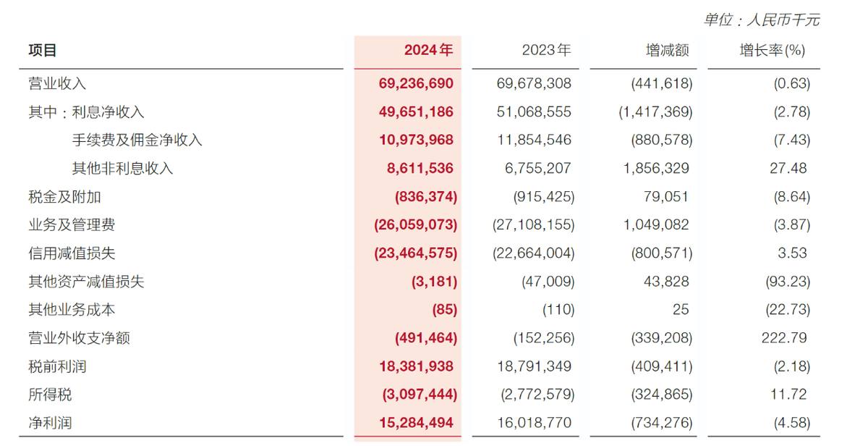Select the 增长率(%) column header
This screenshot has height=446, width=868.
772,50
